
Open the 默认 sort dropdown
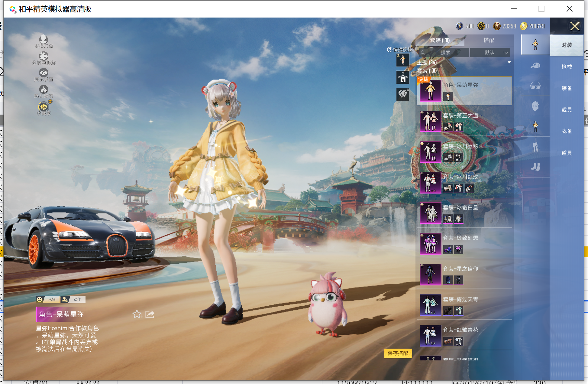490,53
